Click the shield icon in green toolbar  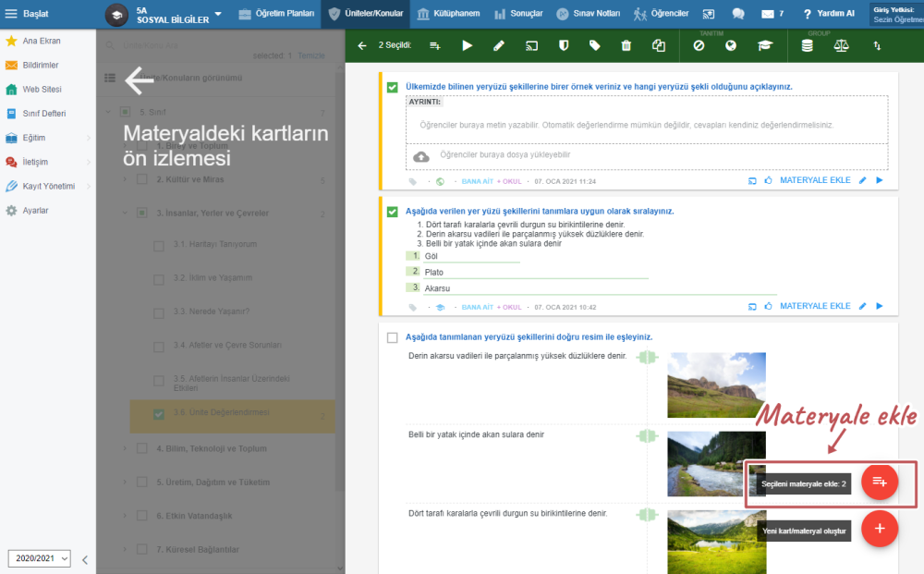(x=564, y=45)
